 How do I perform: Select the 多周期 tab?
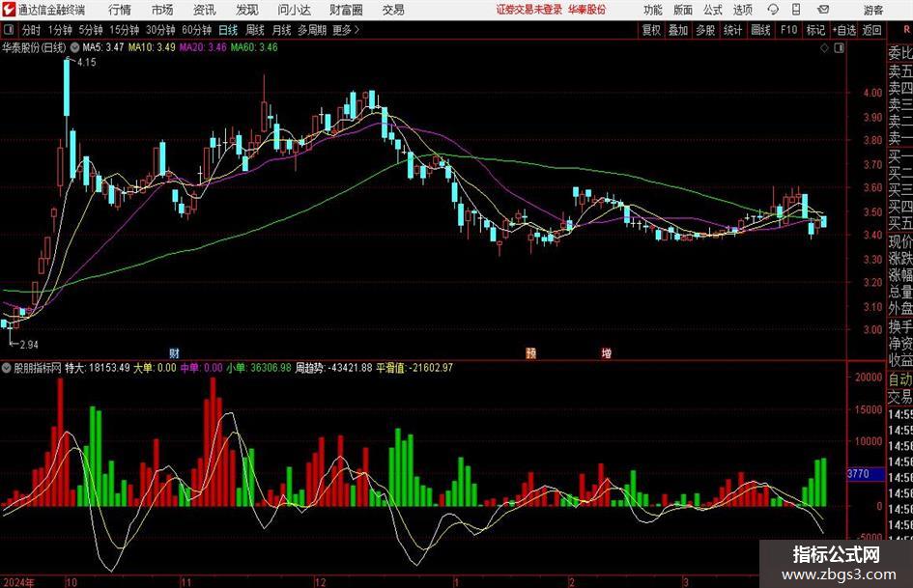(312, 30)
